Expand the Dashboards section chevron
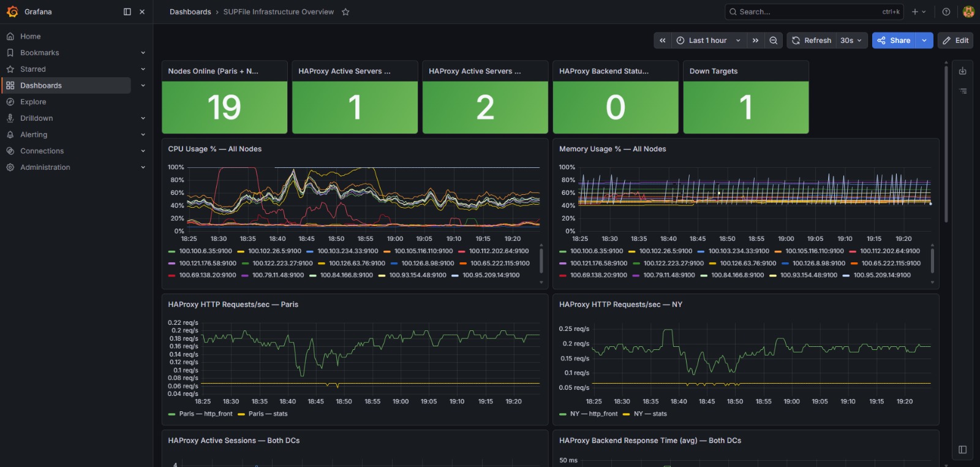The image size is (980, 467). pos(143,85)
